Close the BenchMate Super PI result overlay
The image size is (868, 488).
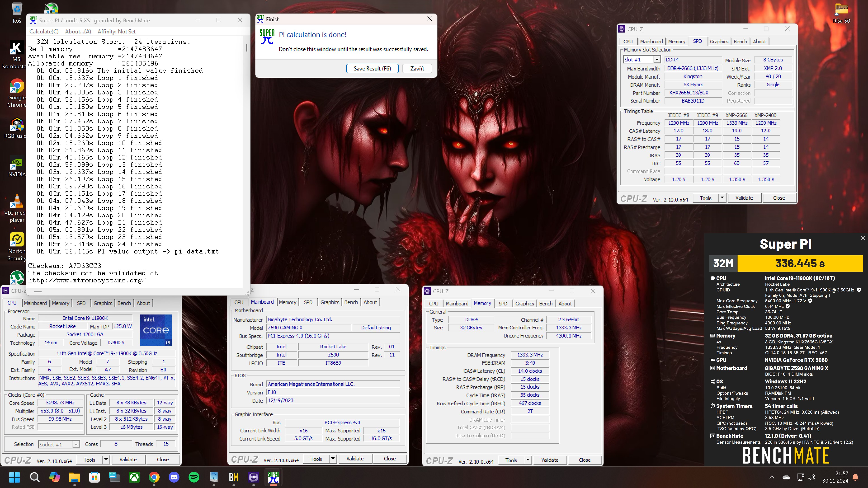point(863,238)
